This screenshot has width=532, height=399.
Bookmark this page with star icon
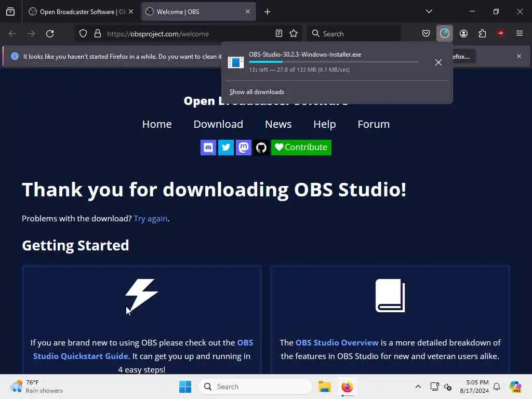(294, 34)
